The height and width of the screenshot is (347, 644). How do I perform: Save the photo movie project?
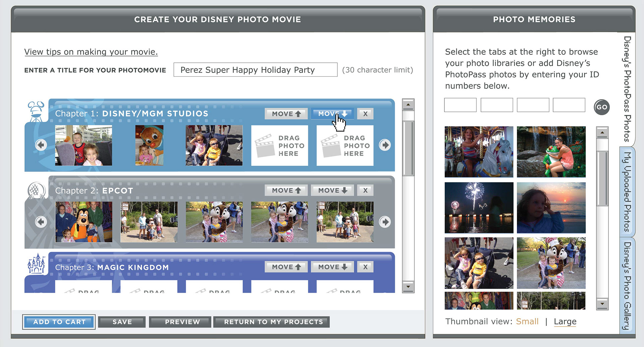(122, 322)
